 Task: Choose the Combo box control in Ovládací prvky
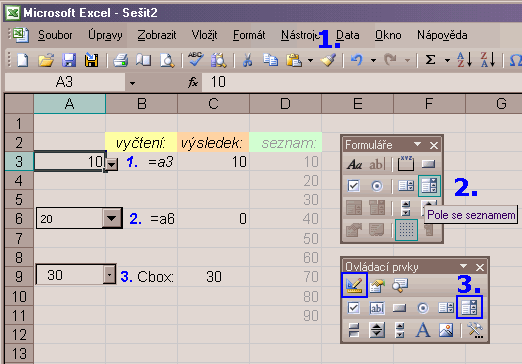click(469, 307)
